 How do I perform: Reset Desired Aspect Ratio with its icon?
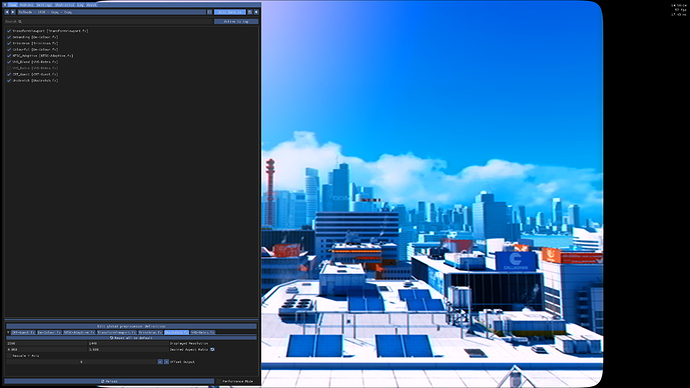(213, 350)
